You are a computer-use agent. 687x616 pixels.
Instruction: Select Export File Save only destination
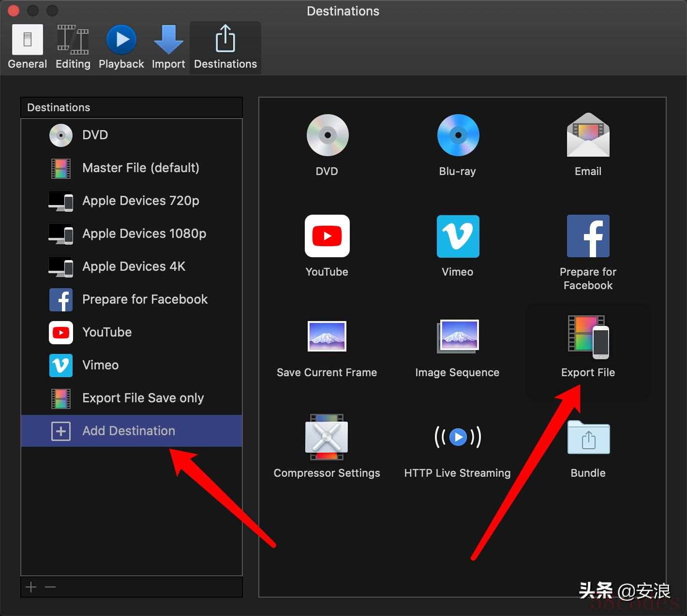[132, 398]
